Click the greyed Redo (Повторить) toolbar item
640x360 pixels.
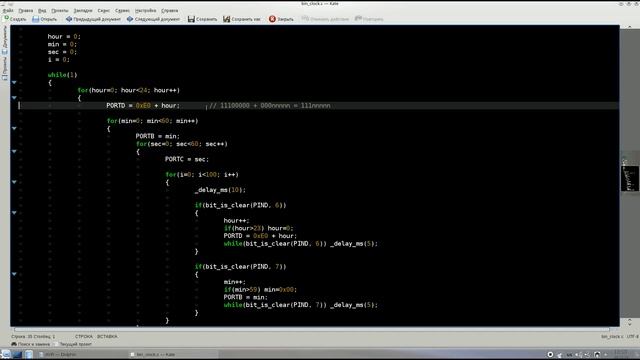[369, 19]
